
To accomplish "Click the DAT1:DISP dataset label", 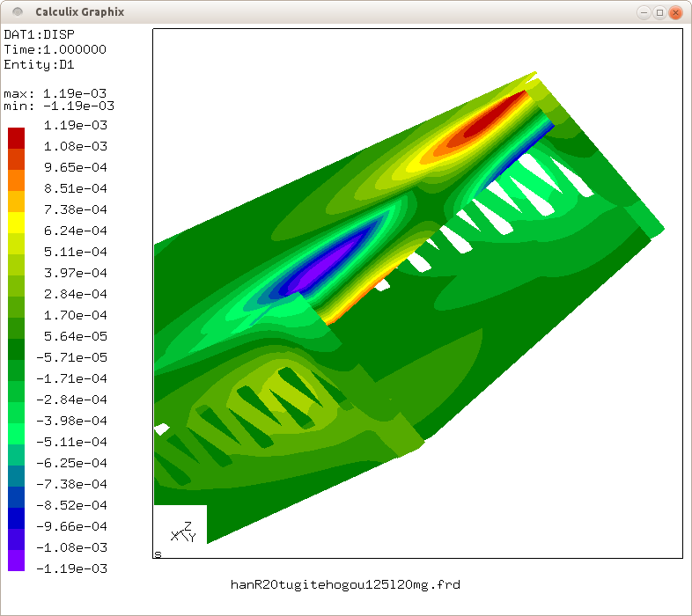I will coord(40,34).
